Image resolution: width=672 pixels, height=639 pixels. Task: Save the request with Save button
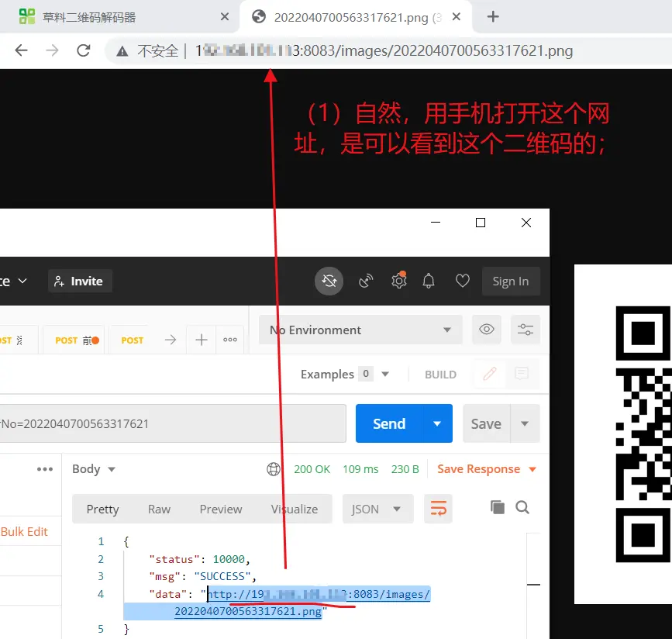pos(486,423)
